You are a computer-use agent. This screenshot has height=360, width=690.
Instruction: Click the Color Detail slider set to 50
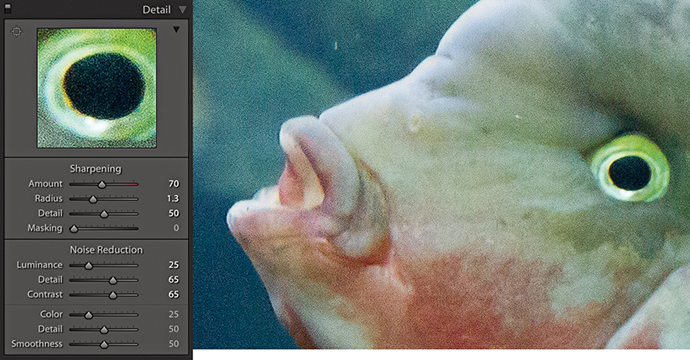pyautogui.click(x=104, y=330)
